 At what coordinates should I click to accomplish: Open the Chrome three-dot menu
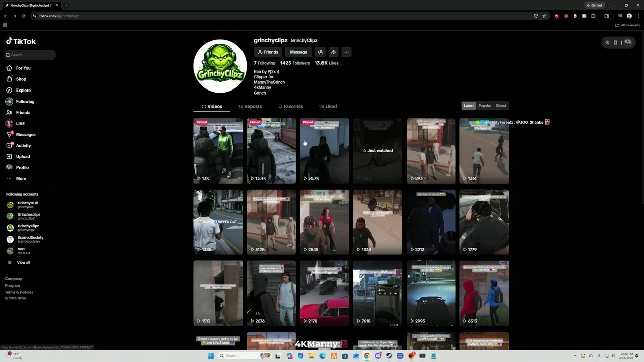point(638,16)
